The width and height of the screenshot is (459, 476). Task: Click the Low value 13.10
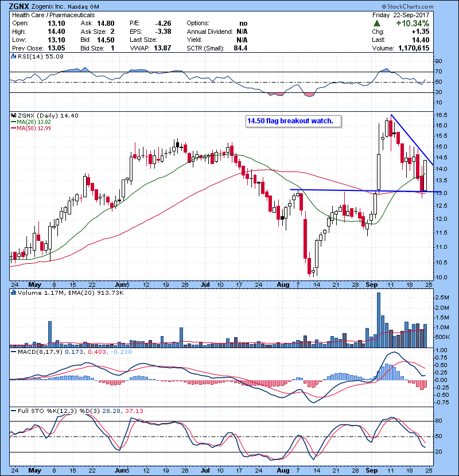point(56,40)
